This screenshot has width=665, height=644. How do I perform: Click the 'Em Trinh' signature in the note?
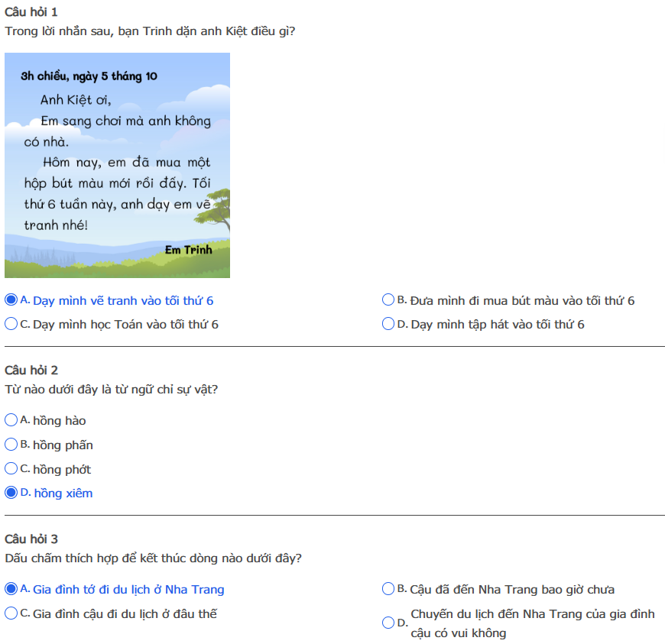click(x=188, y=250)
